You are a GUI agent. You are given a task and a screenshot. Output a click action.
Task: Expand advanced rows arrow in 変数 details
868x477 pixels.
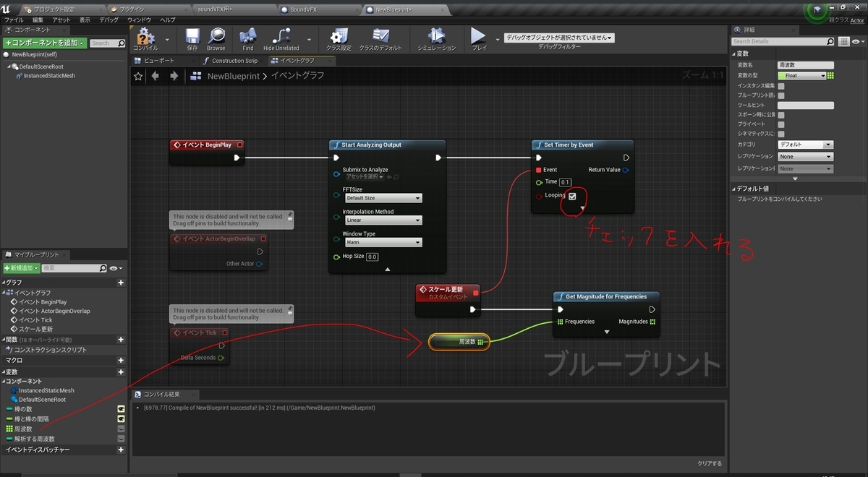795,179
